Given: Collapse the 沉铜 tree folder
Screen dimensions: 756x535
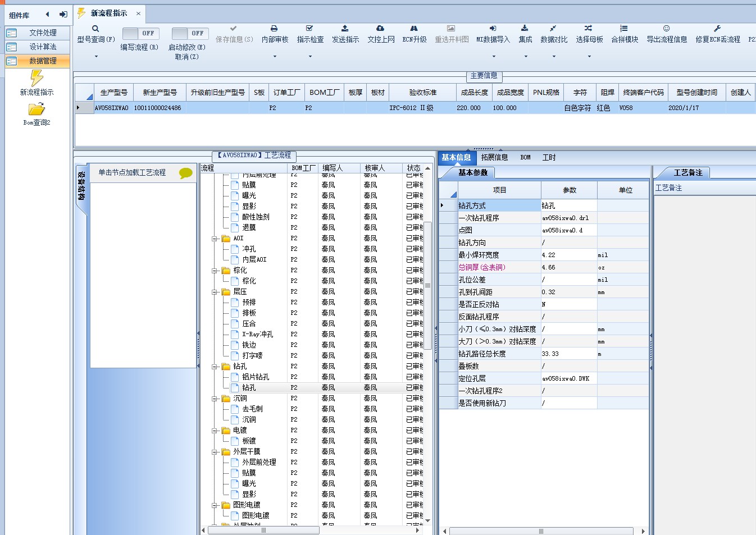Looking at the screenshot, I should pyautogui.click(x=215, y=399).
